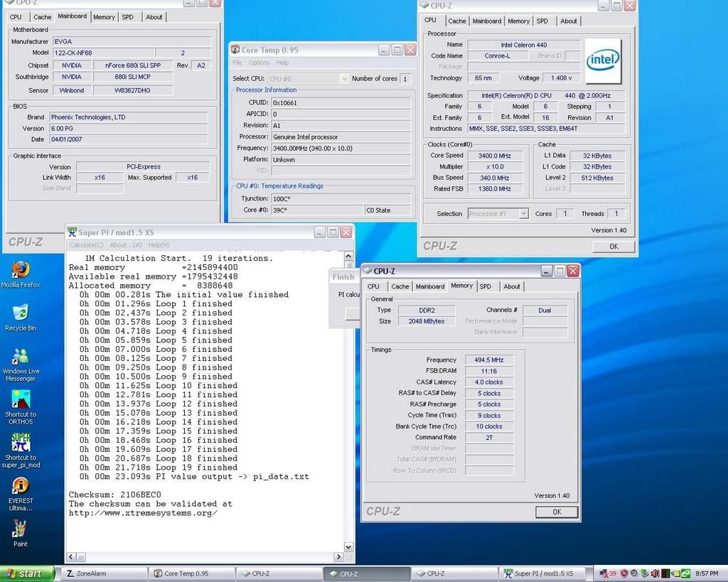Open the File menu in Core Temp

(x=237, y=63)
